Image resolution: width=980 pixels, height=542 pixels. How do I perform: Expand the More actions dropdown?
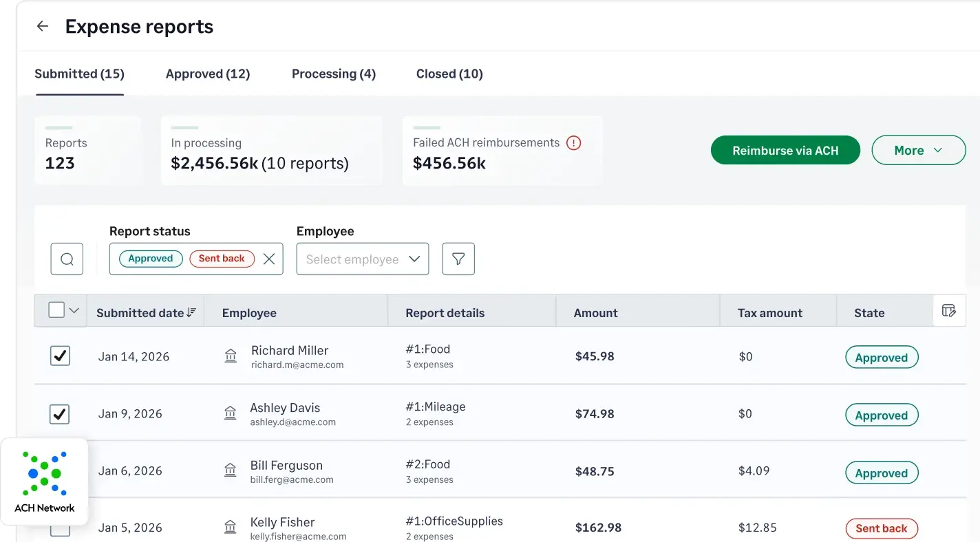(919, 150)
